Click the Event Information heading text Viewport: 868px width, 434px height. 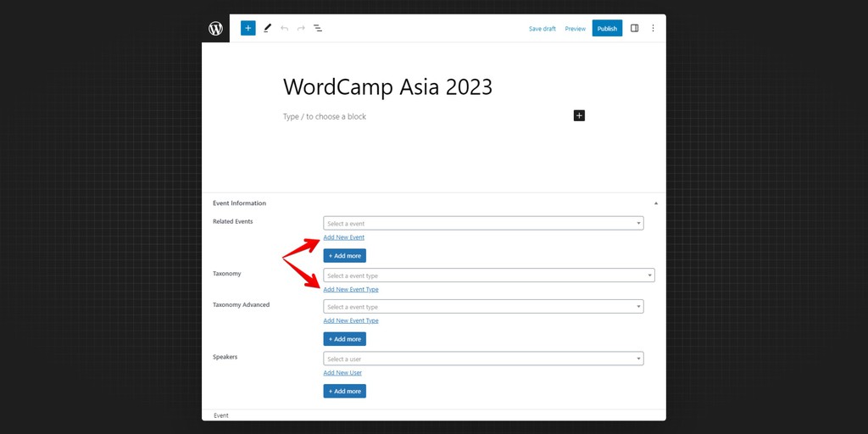pos(239,203)
